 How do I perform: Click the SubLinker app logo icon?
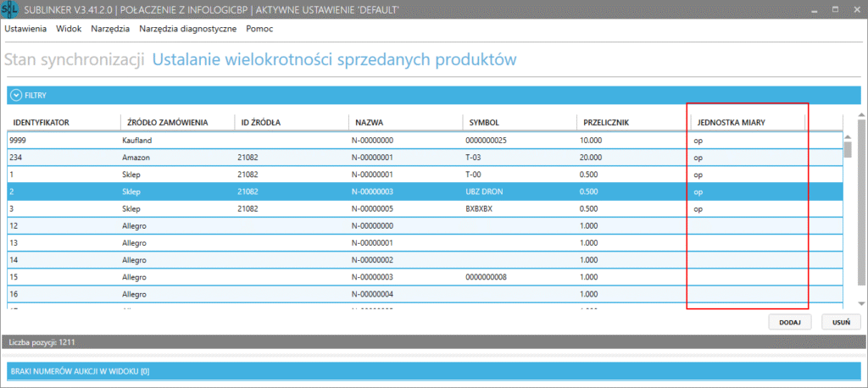click(12, 9)
